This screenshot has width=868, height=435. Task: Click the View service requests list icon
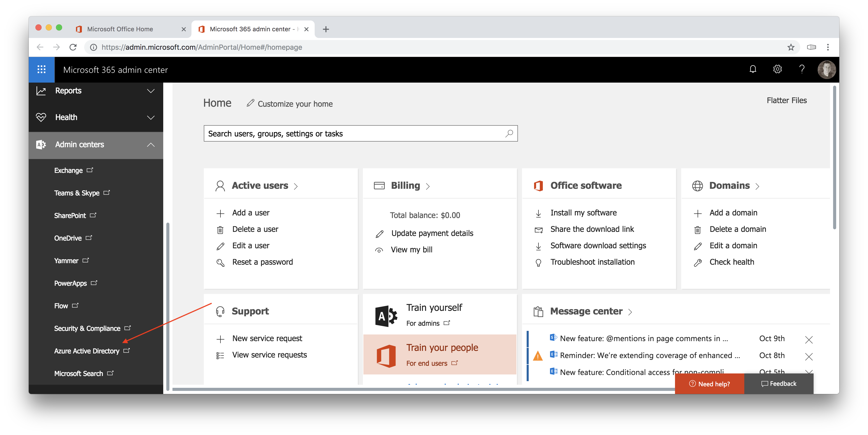click(220, 355)
